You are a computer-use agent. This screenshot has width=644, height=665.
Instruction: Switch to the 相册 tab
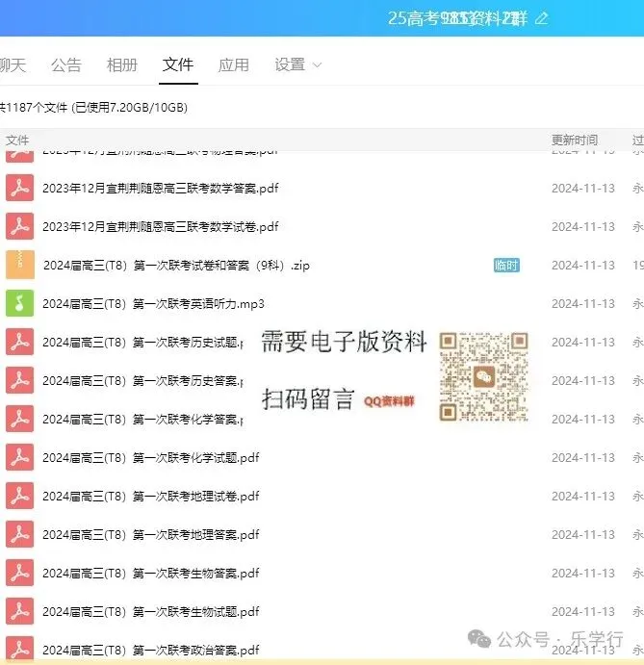pyautogui.click(x=122, y=64)
